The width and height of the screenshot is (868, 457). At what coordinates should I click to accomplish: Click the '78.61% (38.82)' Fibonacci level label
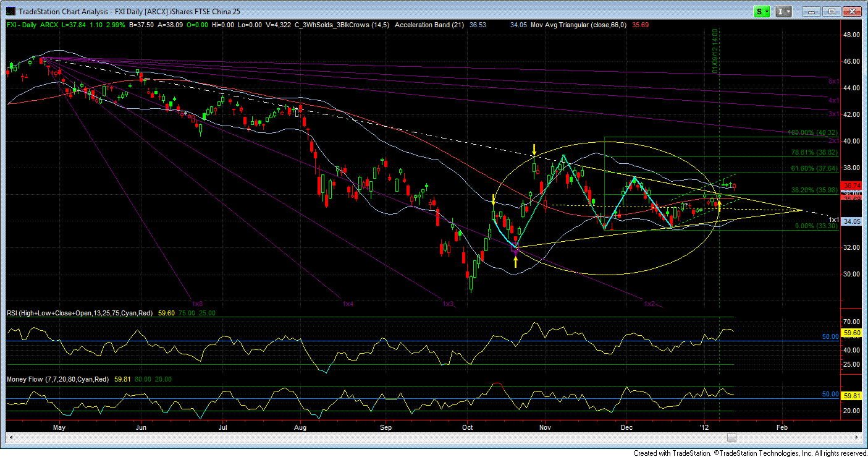[x=815, y=152]
